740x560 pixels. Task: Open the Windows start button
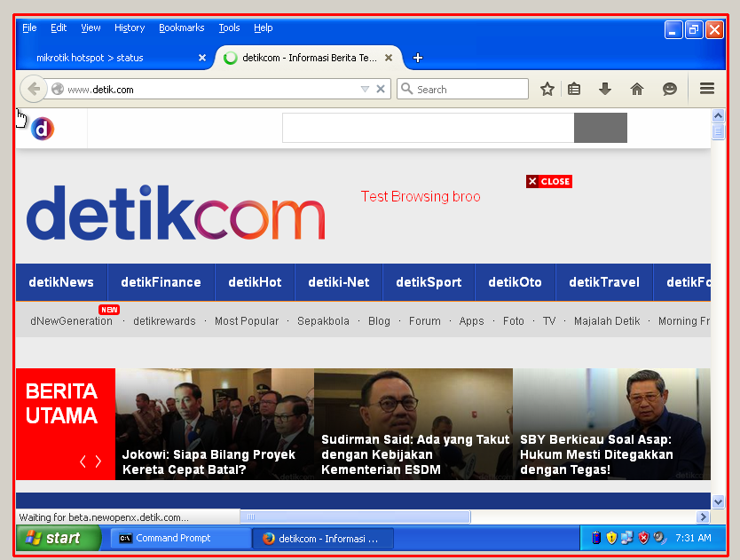click(58, 538)
